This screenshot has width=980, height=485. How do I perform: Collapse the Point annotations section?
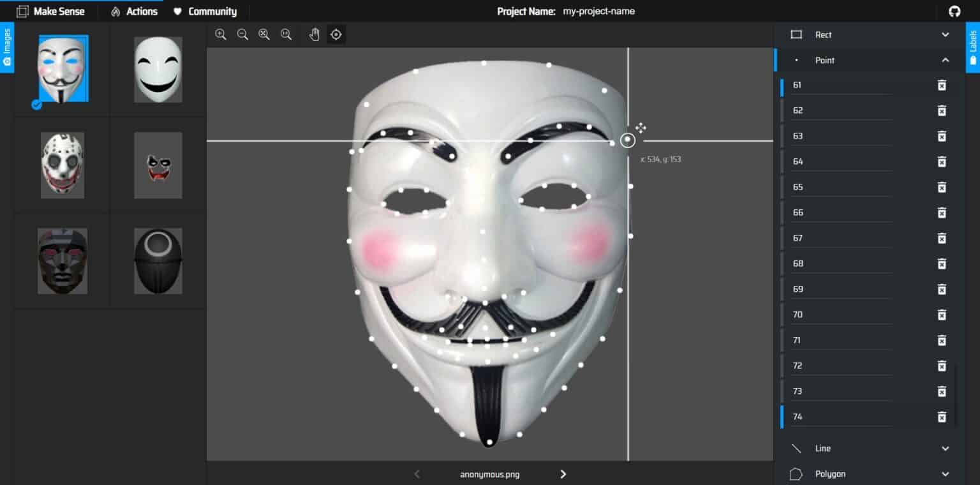(945, 60)
